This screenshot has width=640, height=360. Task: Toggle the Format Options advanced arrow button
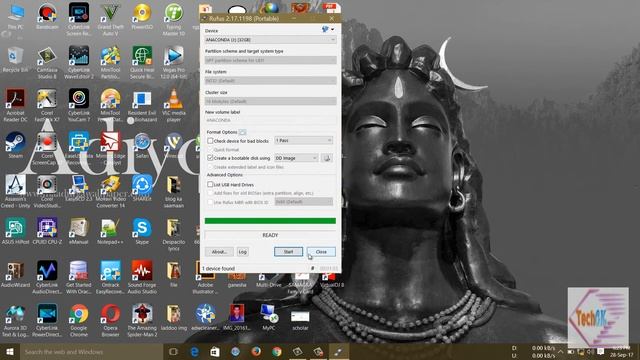tap(242, 132)
